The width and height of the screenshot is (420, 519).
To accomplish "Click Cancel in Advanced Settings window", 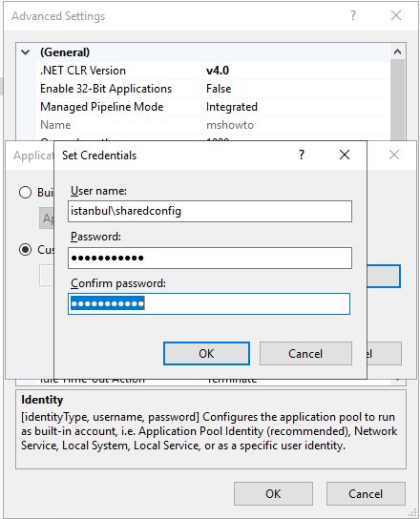I will click(366, 494).
